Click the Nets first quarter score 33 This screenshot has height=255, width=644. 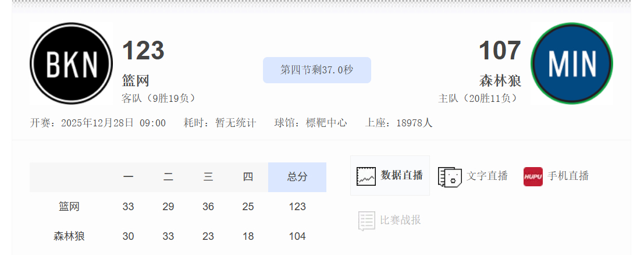click(x=128, y=207)
